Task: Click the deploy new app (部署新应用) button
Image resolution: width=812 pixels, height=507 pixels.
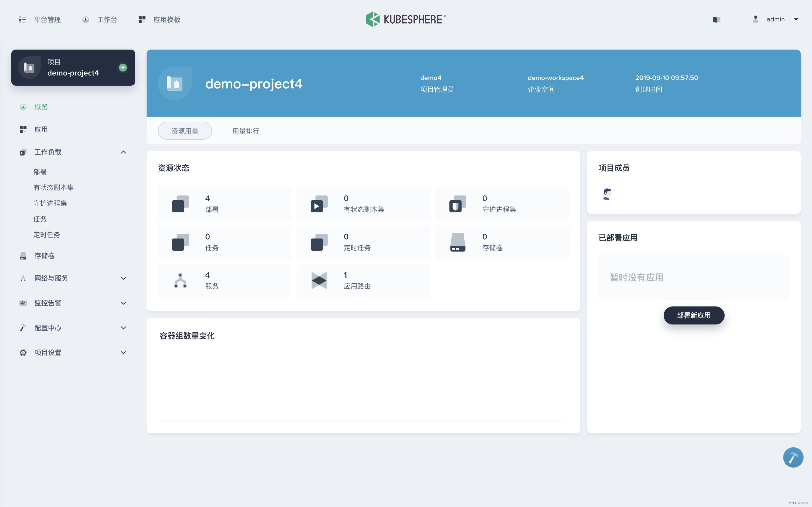Action: 694,315
